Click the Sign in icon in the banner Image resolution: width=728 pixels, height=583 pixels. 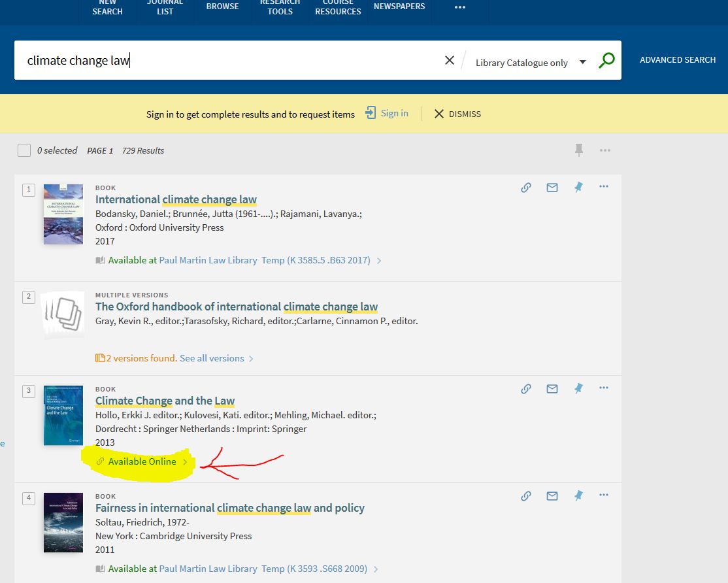[x=371, y=112]
